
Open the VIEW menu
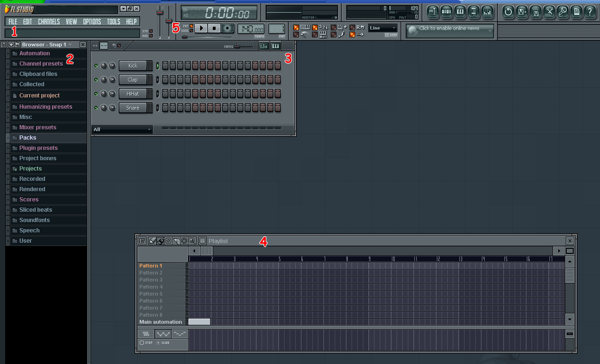point(71,22)
